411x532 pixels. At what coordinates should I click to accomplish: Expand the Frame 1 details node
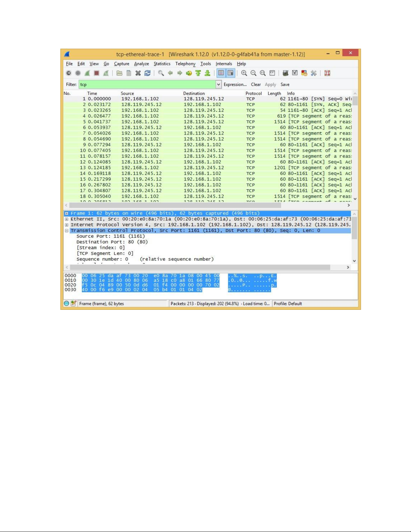(x=67, y=213)
